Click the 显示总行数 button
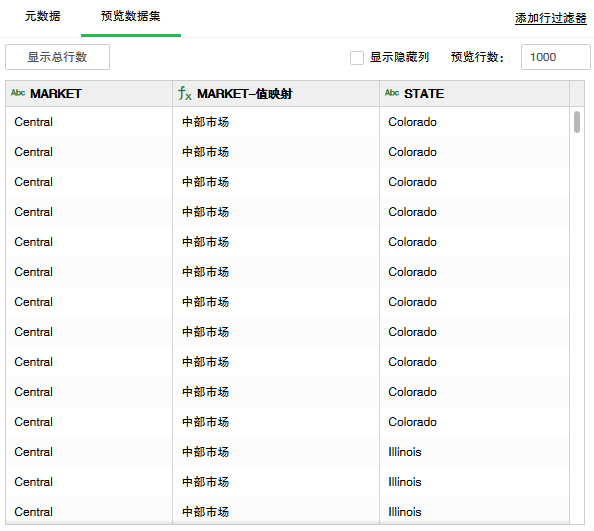Image resolution: width=594 pixels, height=531 pixels. click(58, 57)
